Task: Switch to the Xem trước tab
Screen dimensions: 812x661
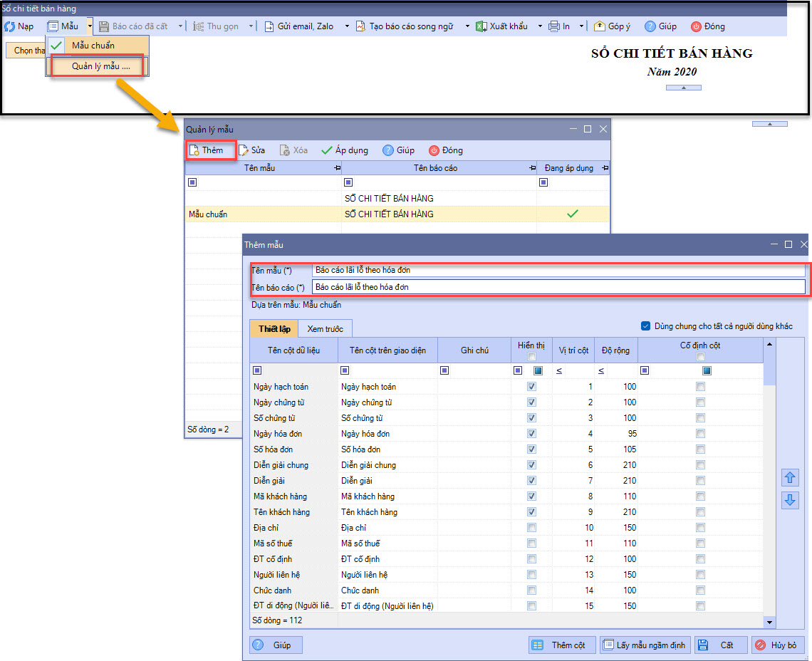Action: [325, 329]
